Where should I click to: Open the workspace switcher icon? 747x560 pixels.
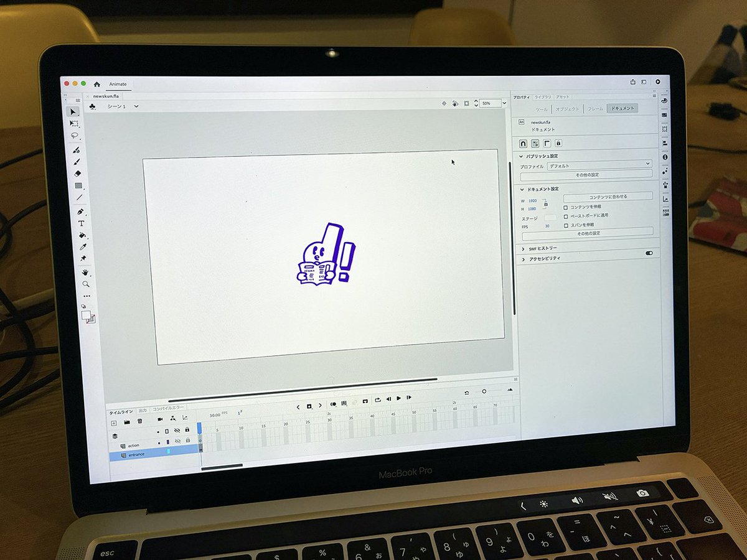(645, 82)
